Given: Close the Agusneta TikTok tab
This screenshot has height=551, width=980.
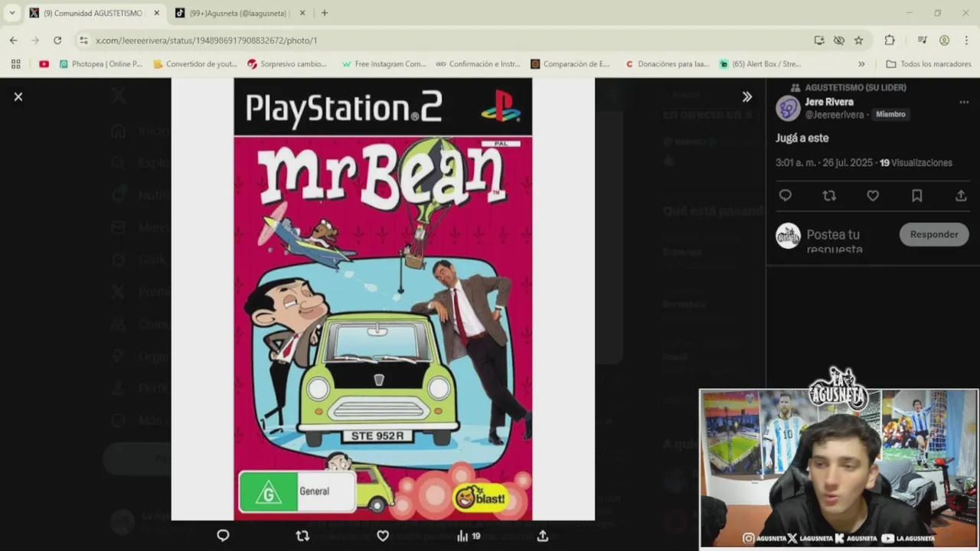Looking at the screenshot, I should coord(302,13).
